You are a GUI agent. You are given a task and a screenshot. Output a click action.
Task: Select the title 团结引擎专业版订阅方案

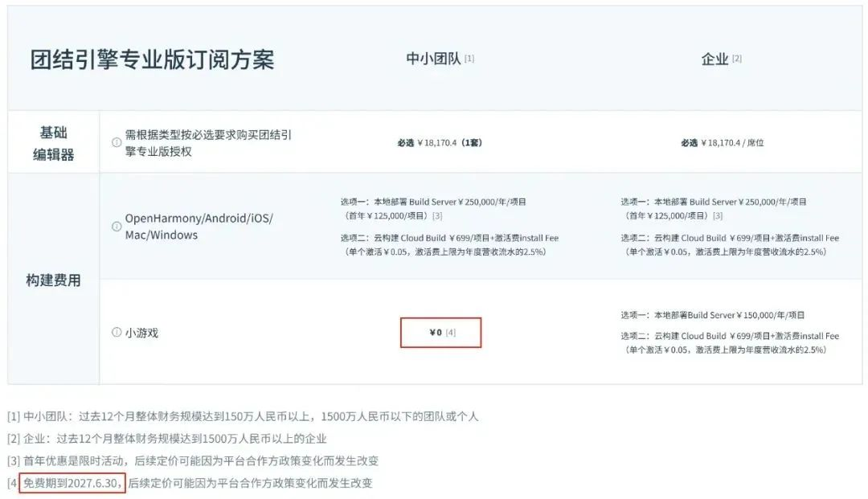coord(152,59)
